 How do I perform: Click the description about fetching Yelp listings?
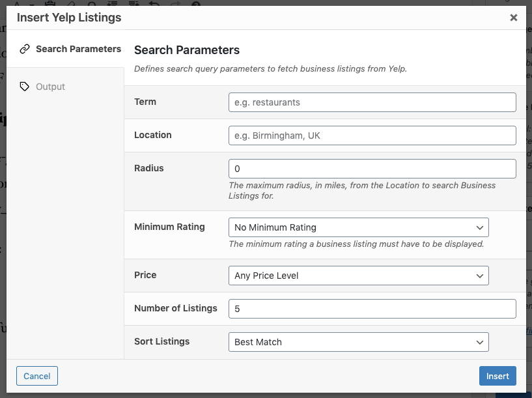coord(270,69)
